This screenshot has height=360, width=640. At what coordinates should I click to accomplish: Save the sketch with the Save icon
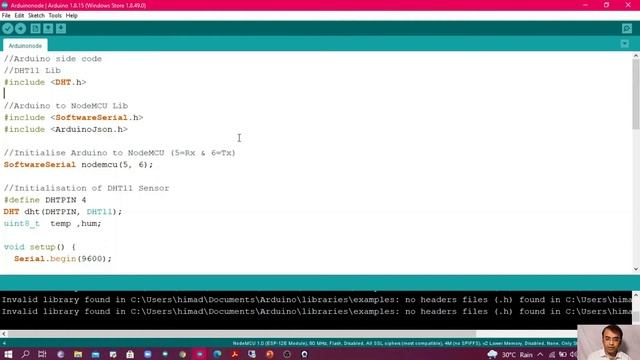pos(61,29)
